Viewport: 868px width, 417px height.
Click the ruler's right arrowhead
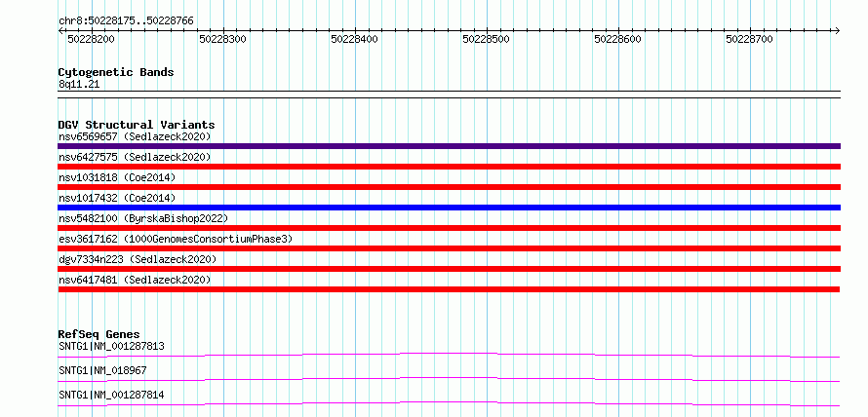[838, 30]
